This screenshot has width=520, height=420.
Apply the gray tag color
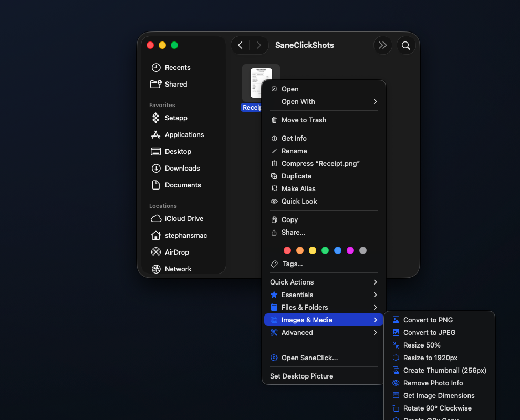[x=363, y=250]
